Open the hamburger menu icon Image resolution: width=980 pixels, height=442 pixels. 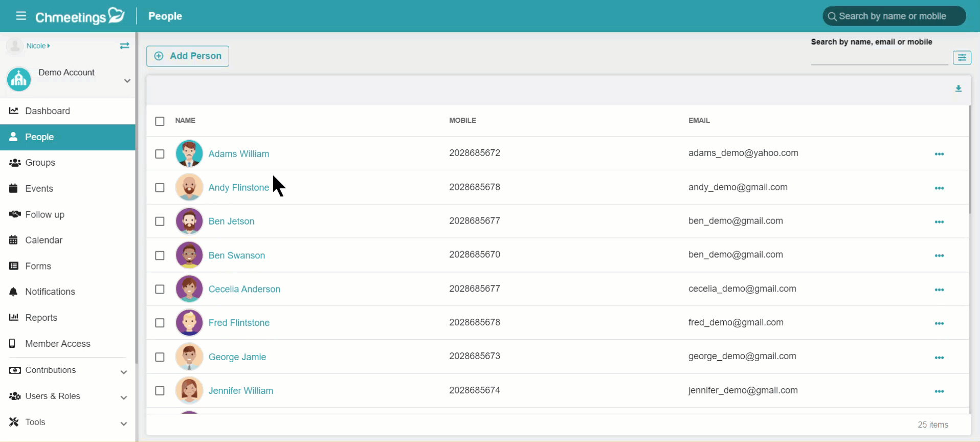coord(21,16)
